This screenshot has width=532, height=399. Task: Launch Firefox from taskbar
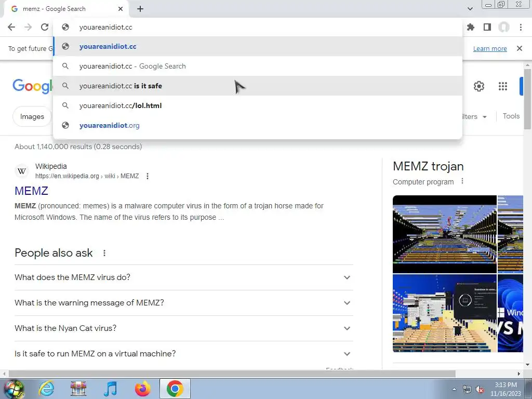coord(142,389)
